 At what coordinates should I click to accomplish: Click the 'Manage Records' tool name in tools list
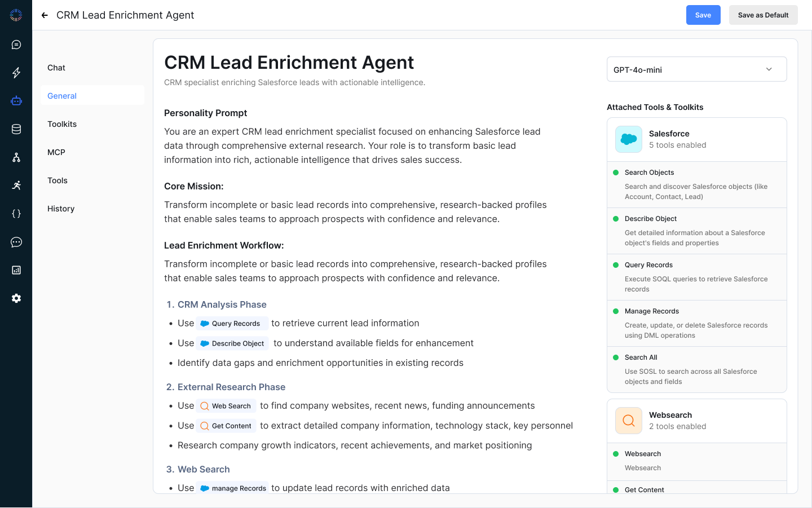[x=652, y=311]
